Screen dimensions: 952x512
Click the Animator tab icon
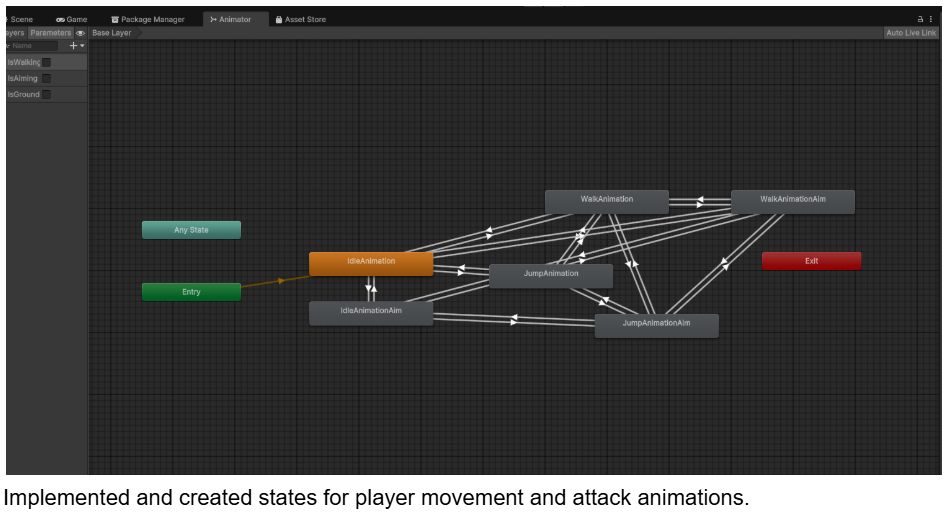click(x=213, y=19)
